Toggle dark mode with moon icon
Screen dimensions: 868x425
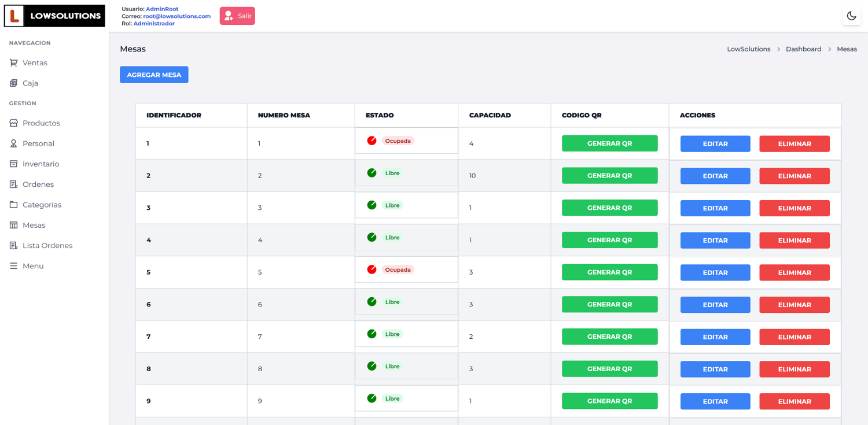click(x=851, y=16)
